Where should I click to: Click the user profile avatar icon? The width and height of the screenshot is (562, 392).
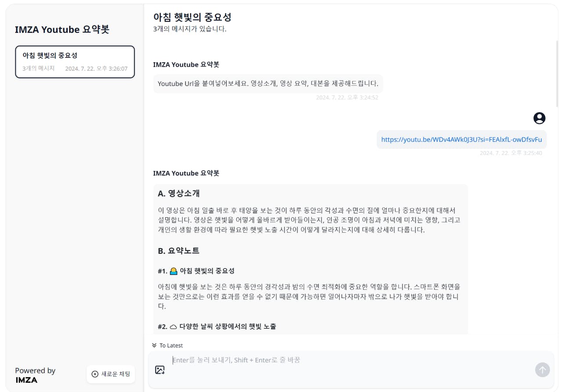[x=539, y=118]
